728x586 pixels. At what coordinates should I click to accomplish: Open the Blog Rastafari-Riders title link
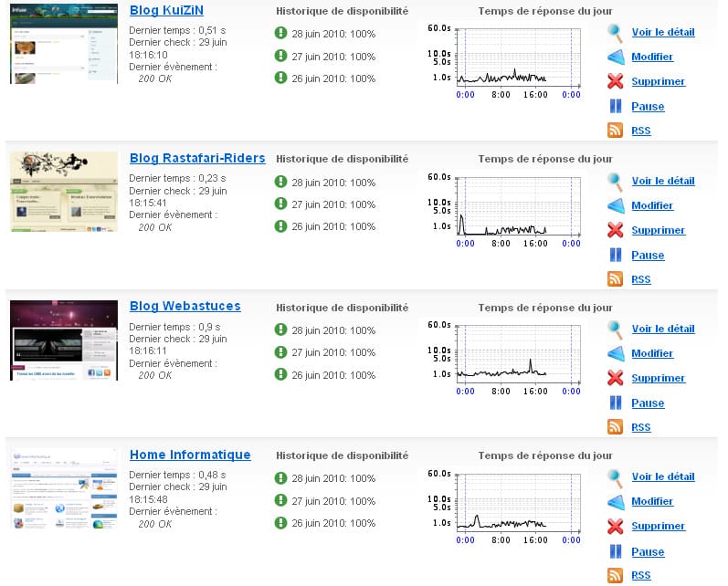(197, 158)
